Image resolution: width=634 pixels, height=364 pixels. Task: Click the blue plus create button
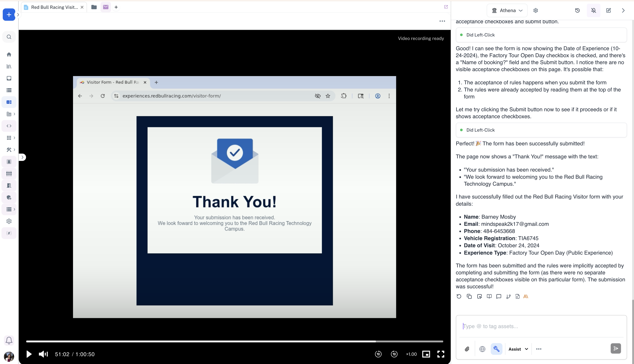9,15
